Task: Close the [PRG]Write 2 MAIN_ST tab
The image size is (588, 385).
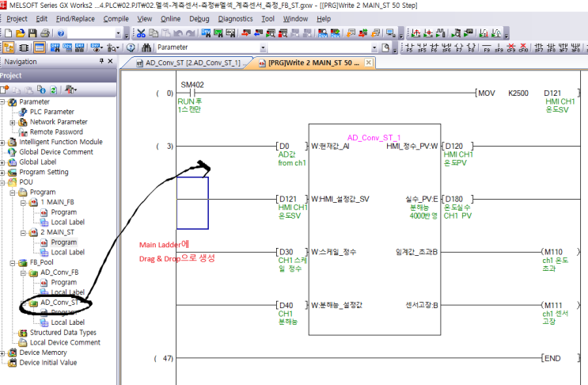Action: pyautogui.click(x=369, y=63)
